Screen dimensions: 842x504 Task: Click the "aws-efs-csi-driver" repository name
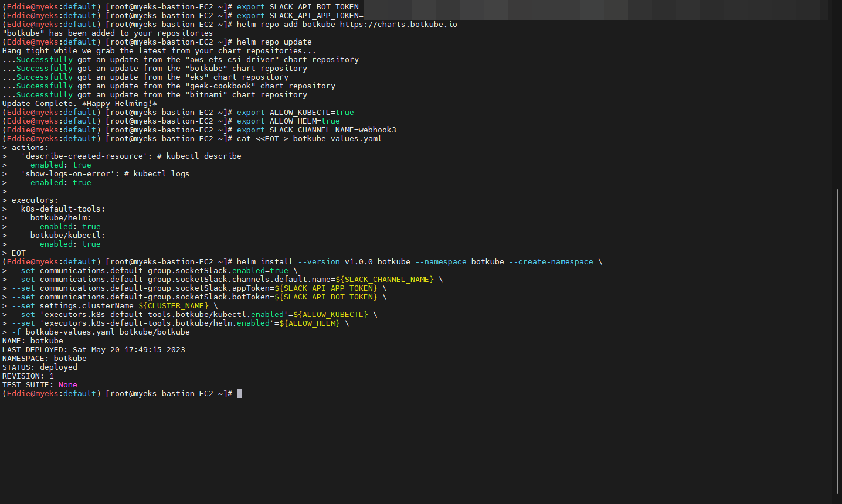(232, 60)
